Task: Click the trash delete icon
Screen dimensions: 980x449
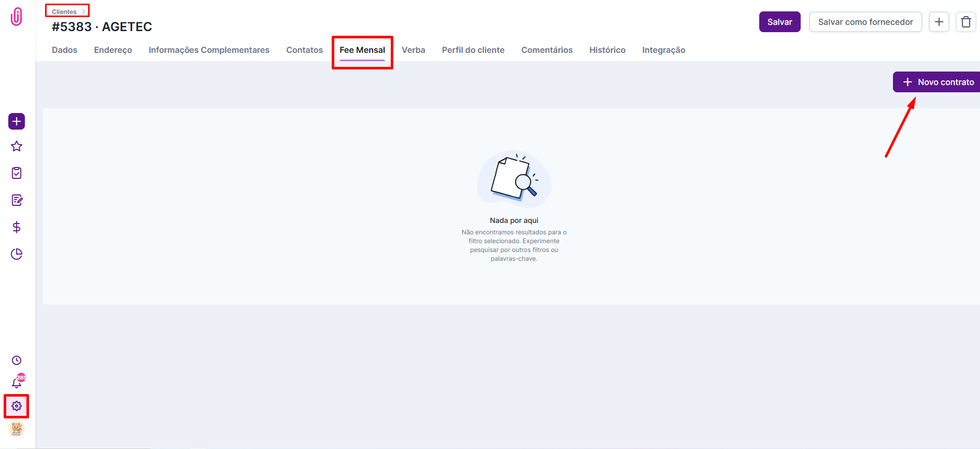Action: coord(965,22)
